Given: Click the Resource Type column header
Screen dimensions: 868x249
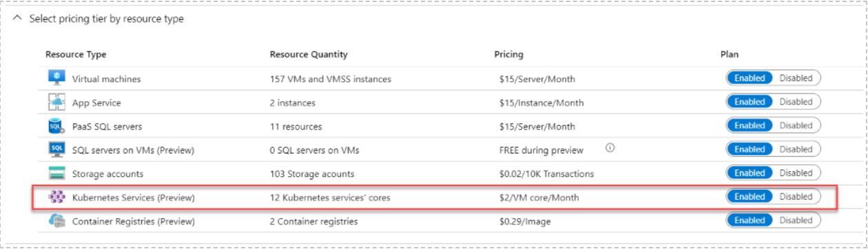Looking at the screenshot, I should [x=76, y=54].
